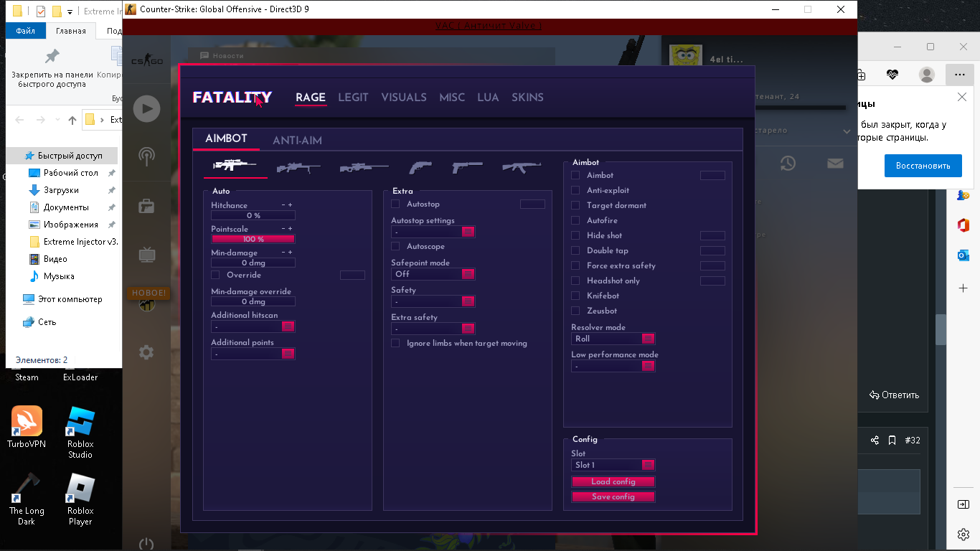Open the Extra safety dropdown
Image resolution: width=980 pixels, height=551 pixels.
point(433,329)
